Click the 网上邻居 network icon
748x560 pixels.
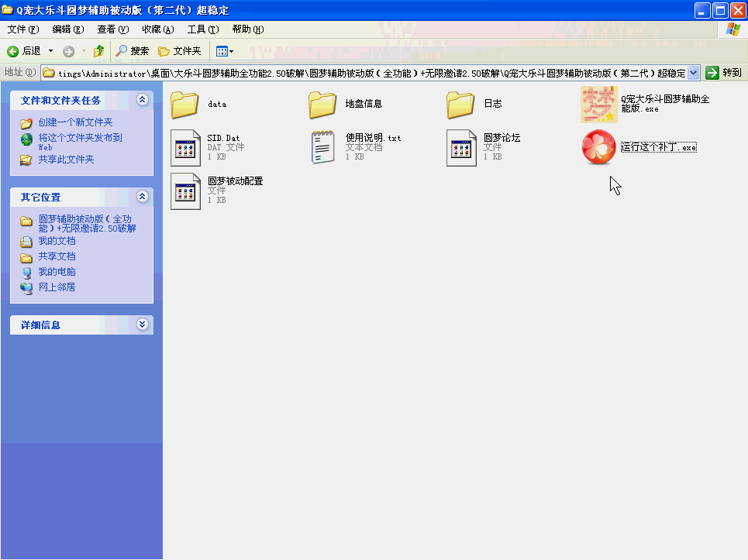pos(26,288)
